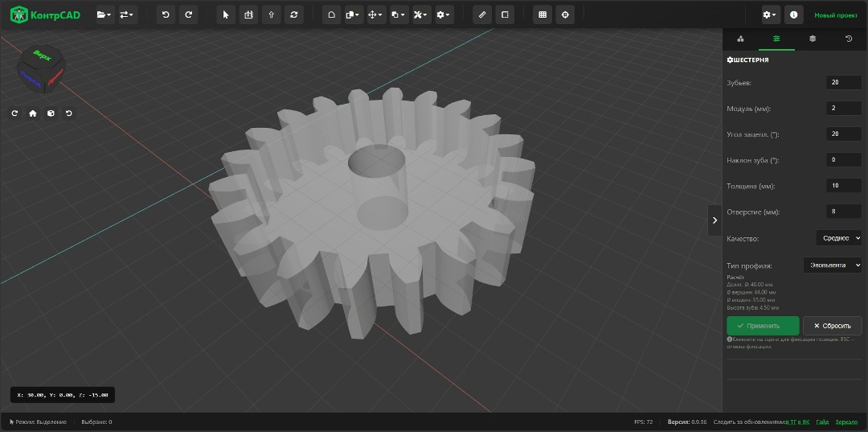Click the Режим: Выделение status text
Image resolution: width=868 pixels, height=432 pixels.
click(x=39, y=422)
